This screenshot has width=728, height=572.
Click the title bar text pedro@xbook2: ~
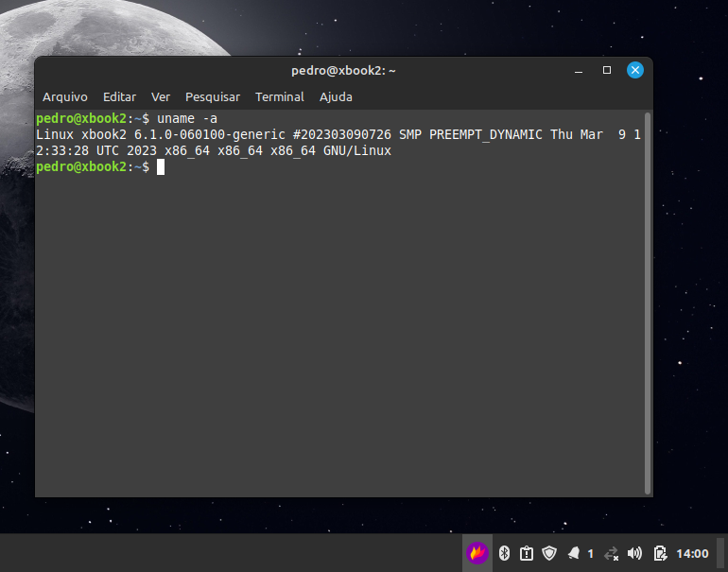point(343,71)
